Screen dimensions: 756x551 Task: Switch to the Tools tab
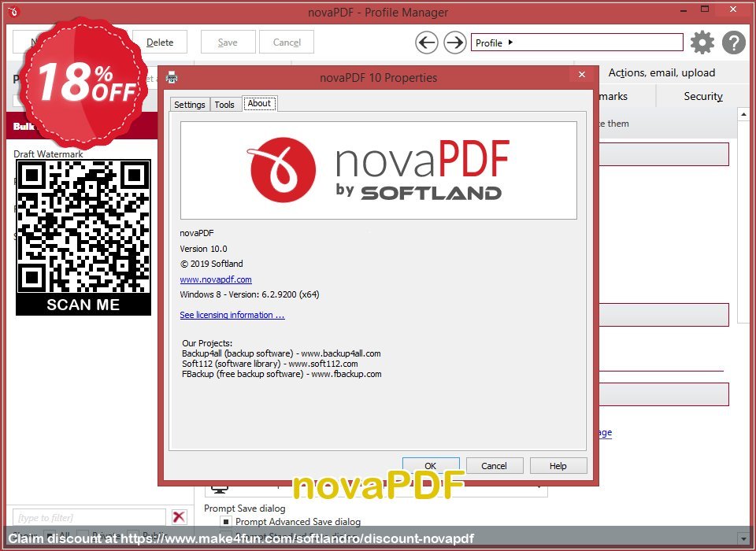point(224,104)
